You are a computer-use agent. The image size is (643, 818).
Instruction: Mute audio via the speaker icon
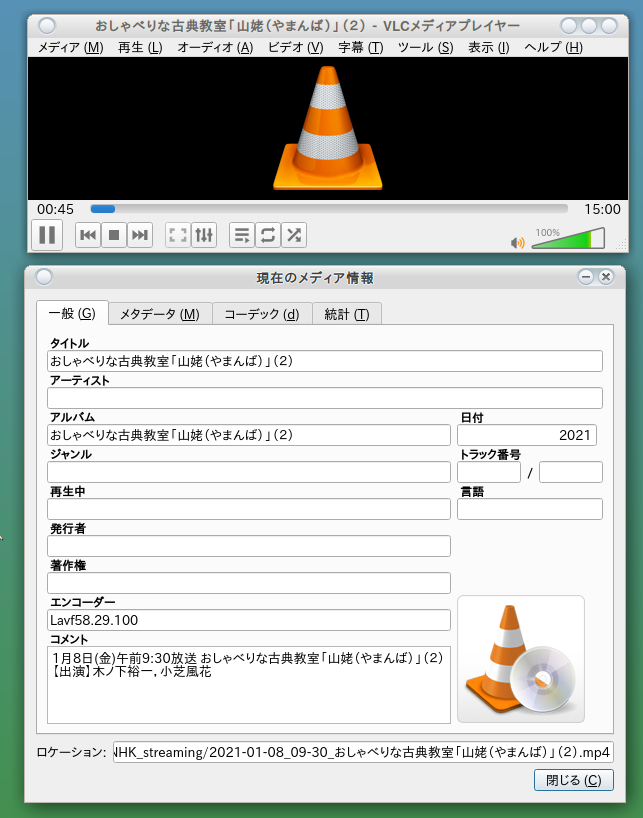tap(517, 243)
